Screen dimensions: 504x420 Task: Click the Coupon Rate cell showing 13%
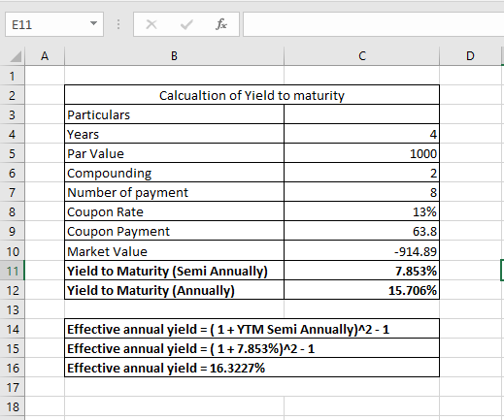tap(361, 211)
